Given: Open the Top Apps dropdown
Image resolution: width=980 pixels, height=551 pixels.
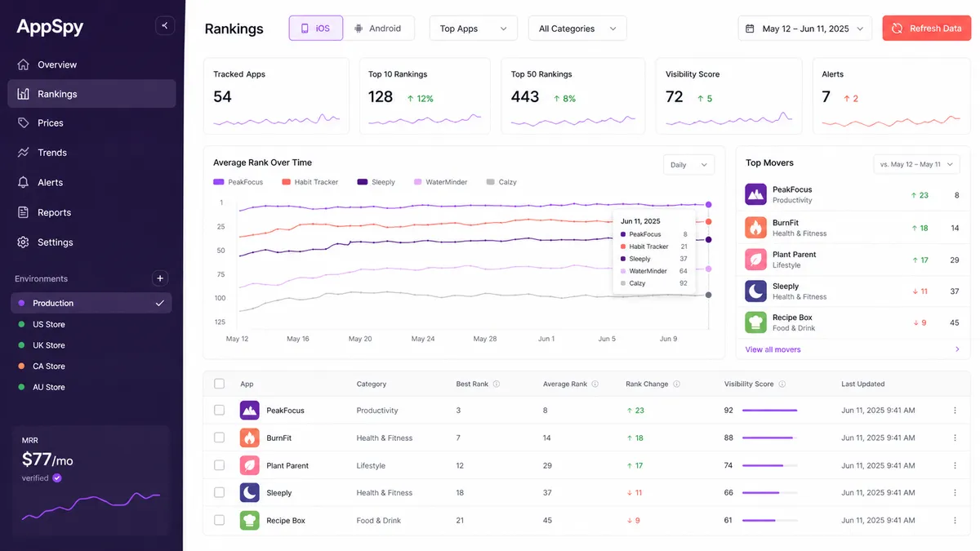Looking at the screenshot, I should [474, 29].
